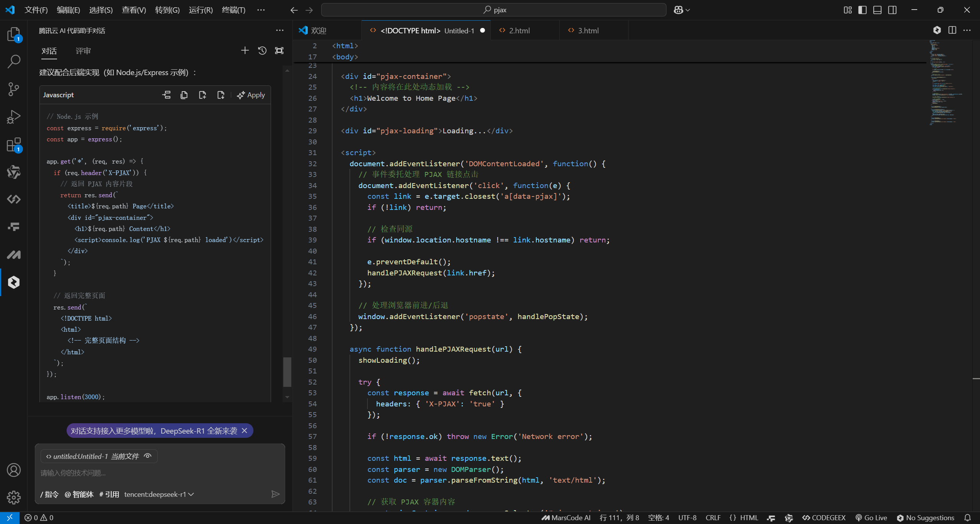Open the Explorer view in activity bar
980x524 pixels.
(14, 34)
